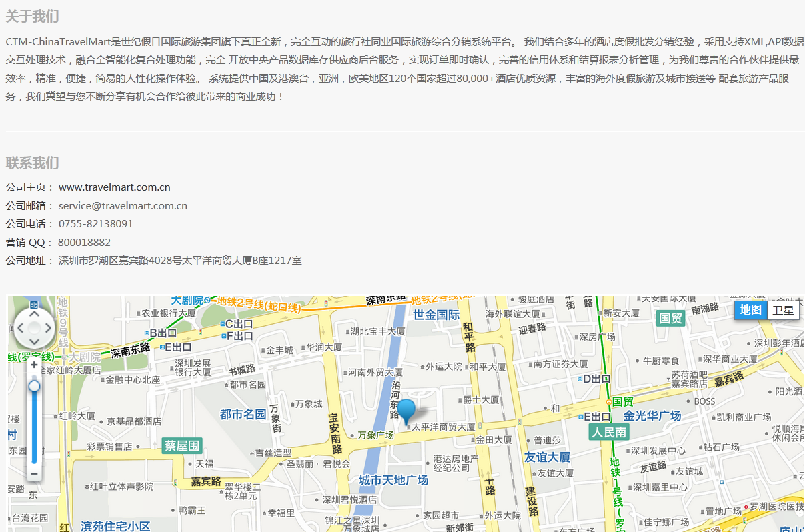Click the zoom slider handle
The height and width of the screenshot is (532, 805).
coord(34,386)
